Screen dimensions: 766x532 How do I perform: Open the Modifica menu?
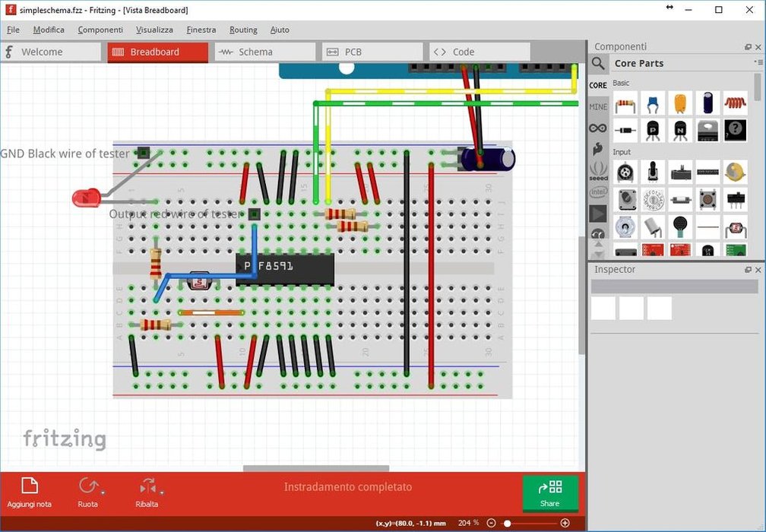coord(49,30)
